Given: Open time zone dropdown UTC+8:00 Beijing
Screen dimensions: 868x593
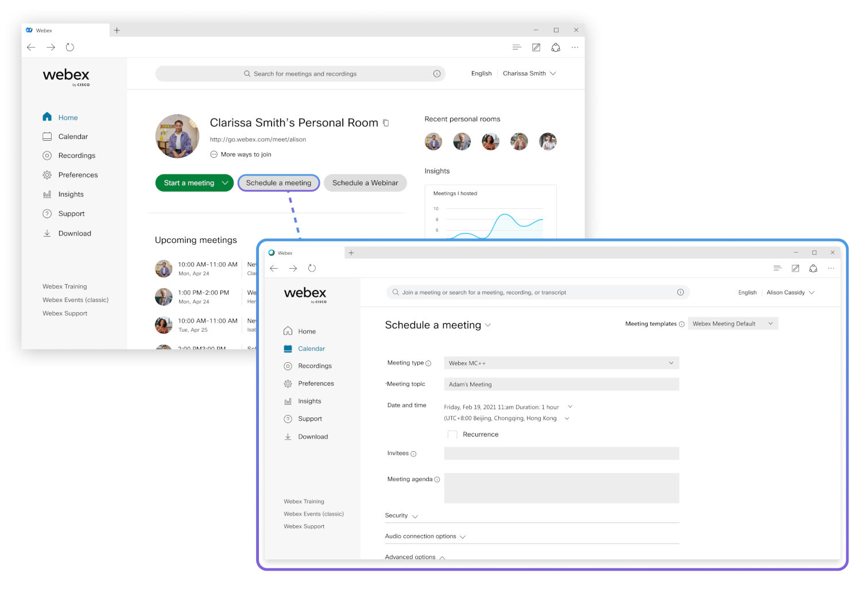Looking at the screenshot, I should click(x=567, y=418).
